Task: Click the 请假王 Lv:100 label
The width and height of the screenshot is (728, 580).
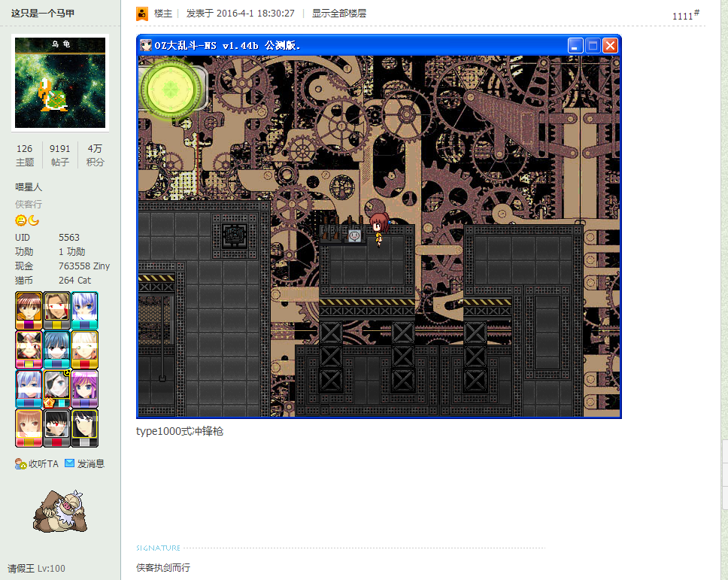Action: (x=36, y=569)
